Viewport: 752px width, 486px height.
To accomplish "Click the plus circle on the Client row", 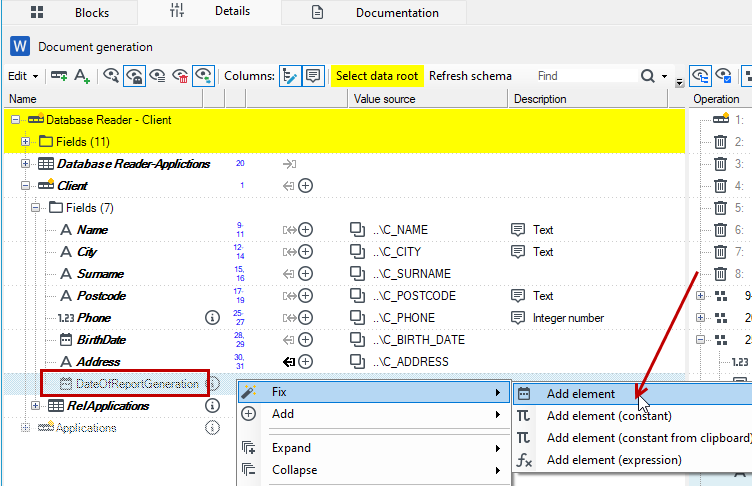I will point(306,186).
